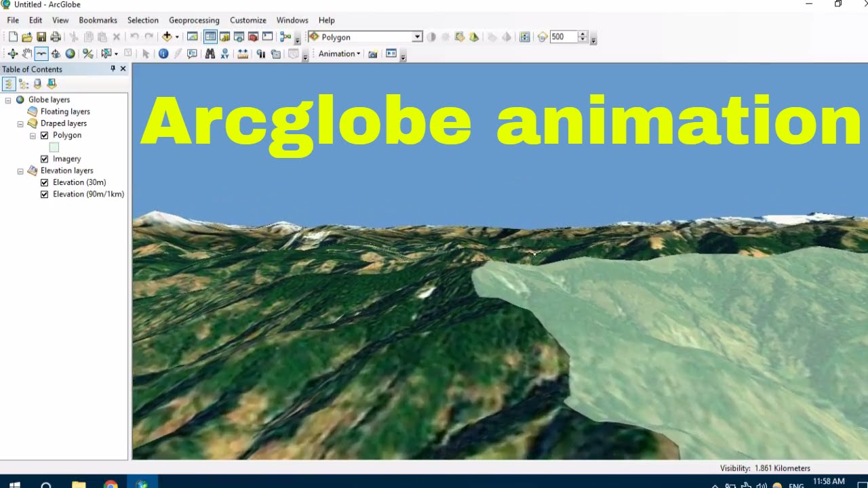868x488 pixels.
Task: Select the Measure ruler tool
Action: click(243, 54)
